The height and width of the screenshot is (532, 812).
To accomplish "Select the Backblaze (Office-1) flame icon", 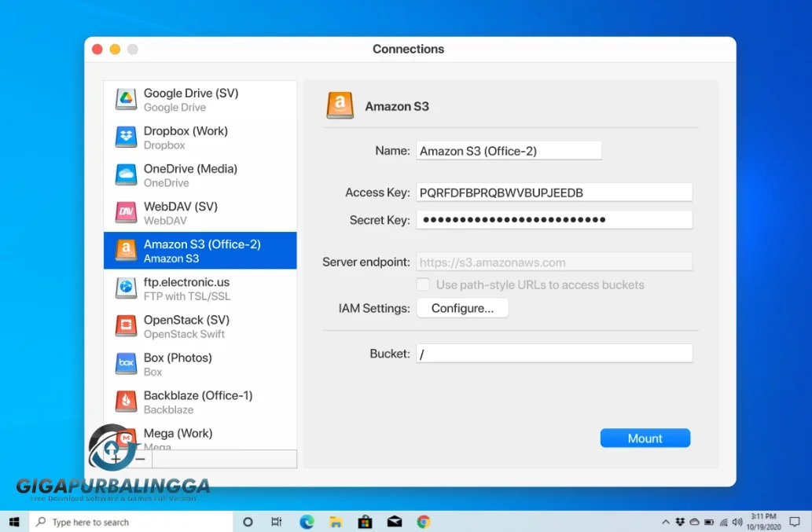I will click(126, 402).
